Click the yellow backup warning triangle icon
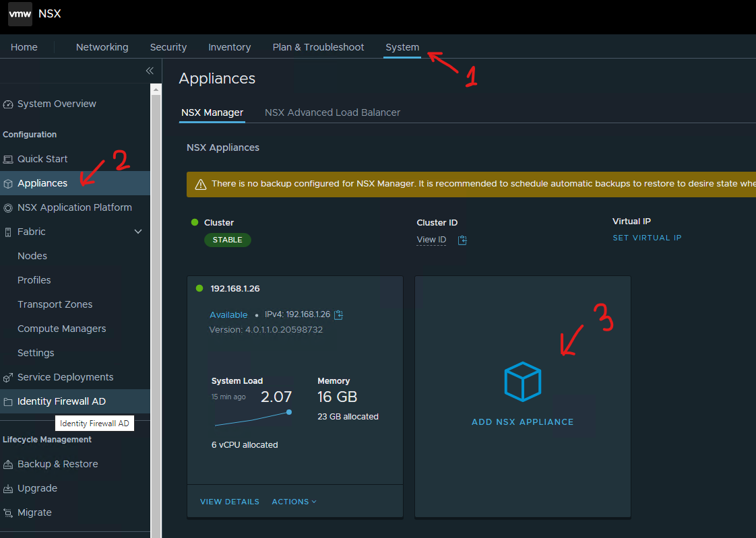The image size is (756, 538). [x=200, y=184]
